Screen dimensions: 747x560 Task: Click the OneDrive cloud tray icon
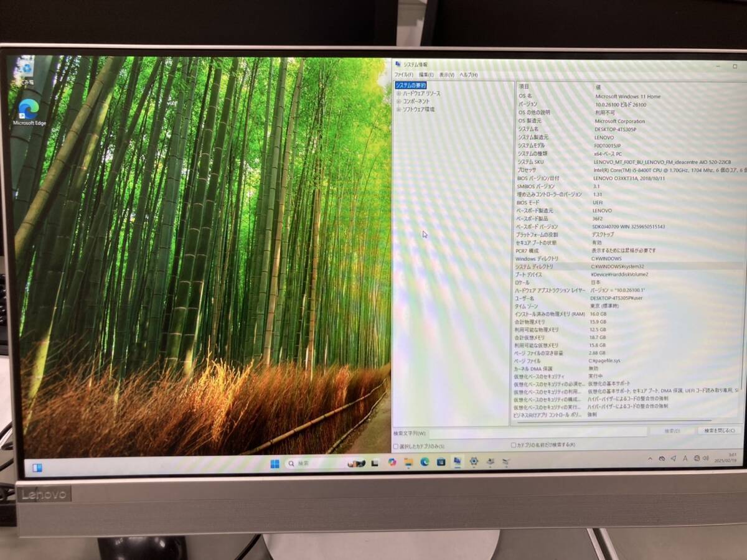pos(662,459)
